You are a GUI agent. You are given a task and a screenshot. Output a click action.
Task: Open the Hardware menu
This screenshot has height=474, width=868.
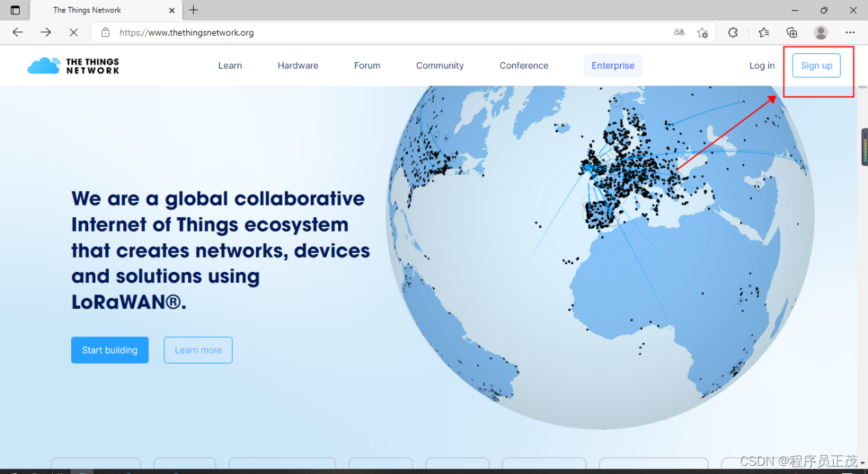(x=298, y=66)
